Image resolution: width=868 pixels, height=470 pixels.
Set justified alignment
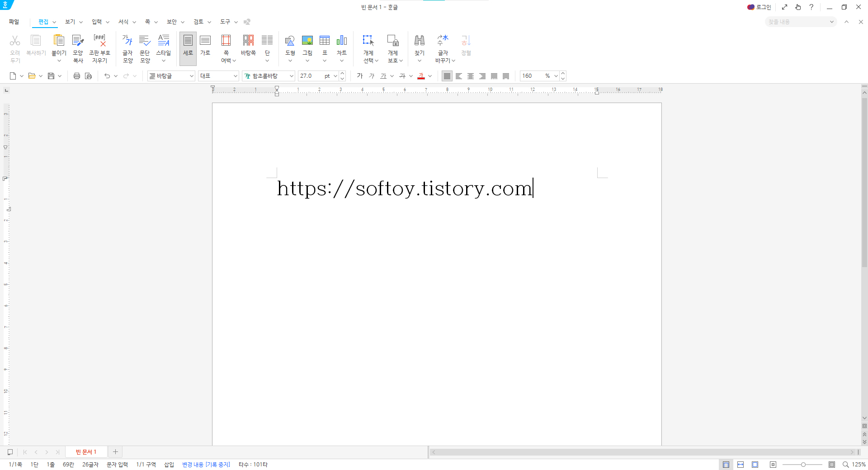pos(447,76)
